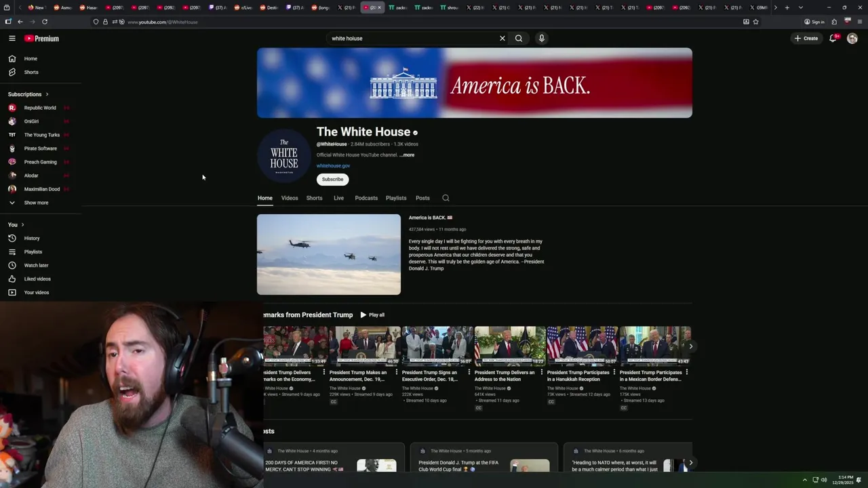Viewport: 868px width, 488px height.
Task: Select the Playlists channel tab
Action: [396, 198]
